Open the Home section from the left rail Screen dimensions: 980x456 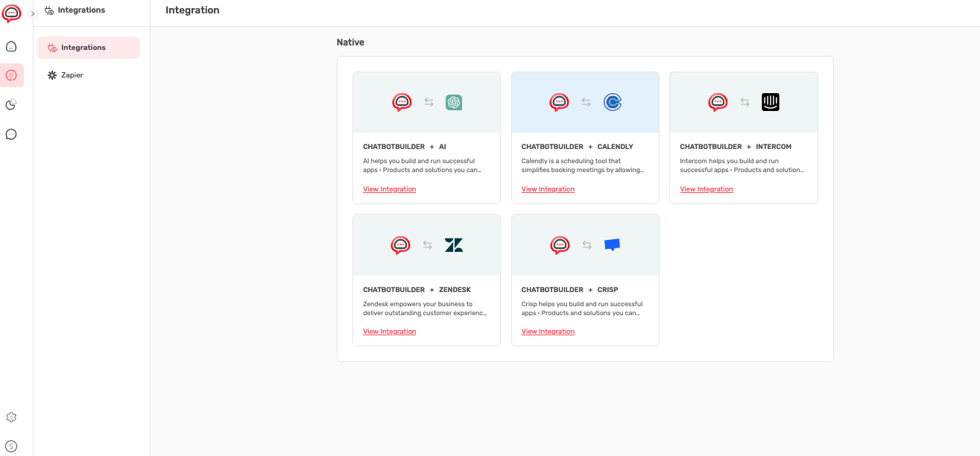coord(11,45)
